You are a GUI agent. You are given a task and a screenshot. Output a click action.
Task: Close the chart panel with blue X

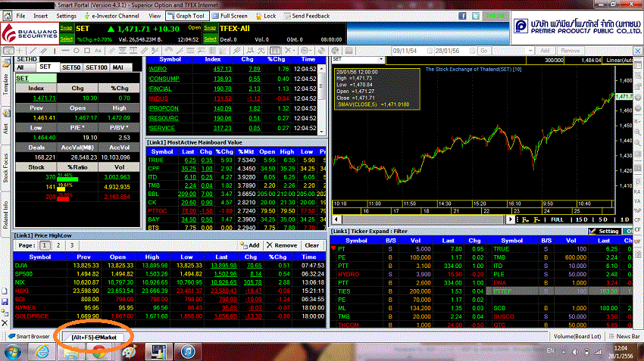(x=638, y=51)
